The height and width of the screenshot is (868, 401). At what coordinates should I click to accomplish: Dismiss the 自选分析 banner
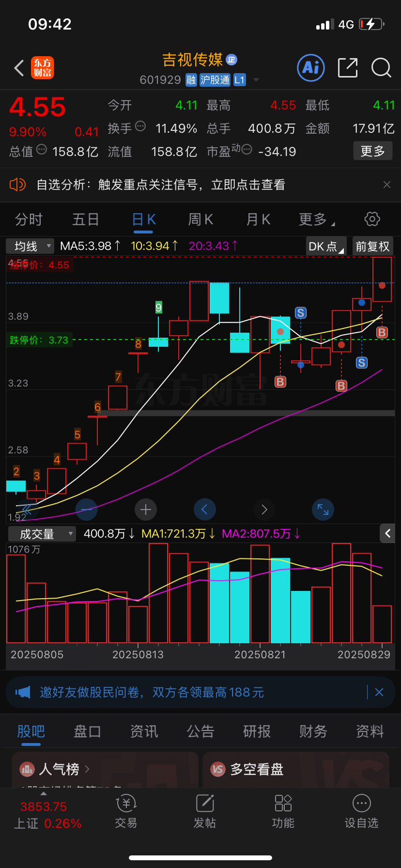click(386, 185)
